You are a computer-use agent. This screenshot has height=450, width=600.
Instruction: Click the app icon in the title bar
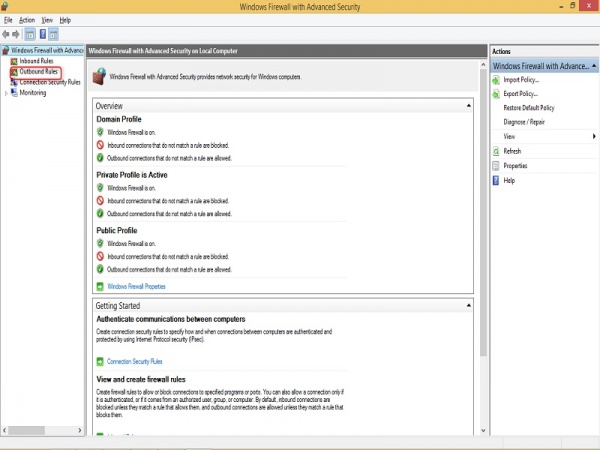point(5,6)
